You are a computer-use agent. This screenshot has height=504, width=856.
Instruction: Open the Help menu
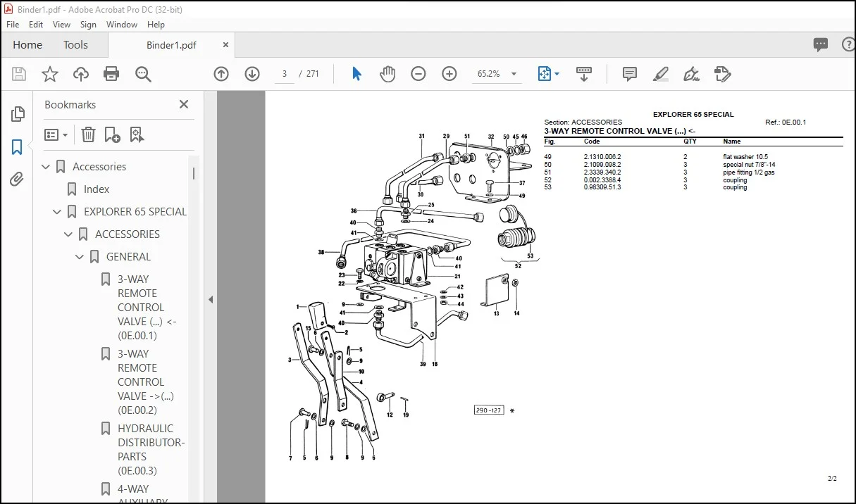156,24
